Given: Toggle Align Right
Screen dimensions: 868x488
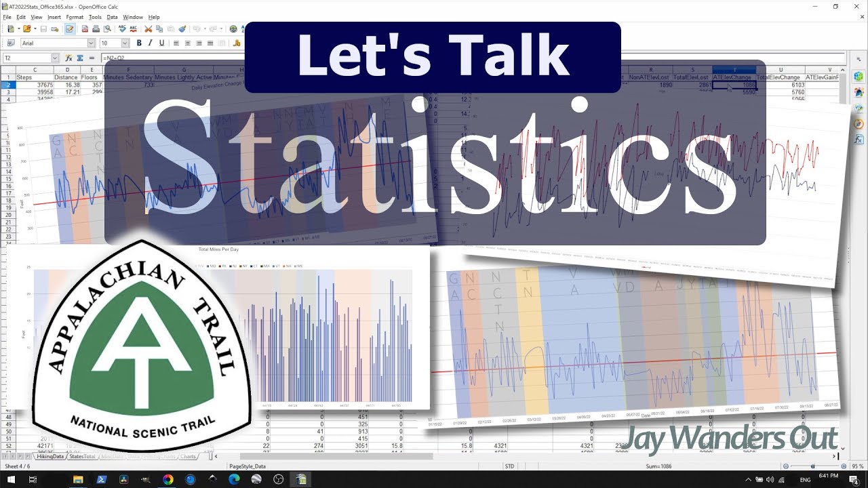Looking at the screenshot, I should pyautogui.click(x=199, y=43).
